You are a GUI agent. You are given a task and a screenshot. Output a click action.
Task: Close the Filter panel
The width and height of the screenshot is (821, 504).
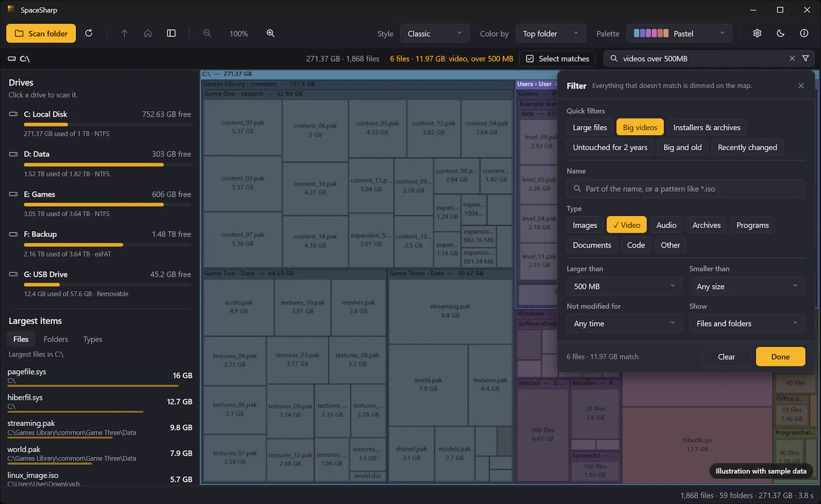[x=801, y=86]
